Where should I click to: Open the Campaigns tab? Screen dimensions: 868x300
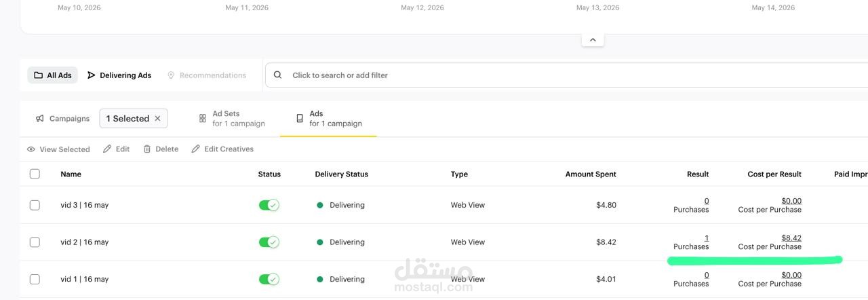62,119
